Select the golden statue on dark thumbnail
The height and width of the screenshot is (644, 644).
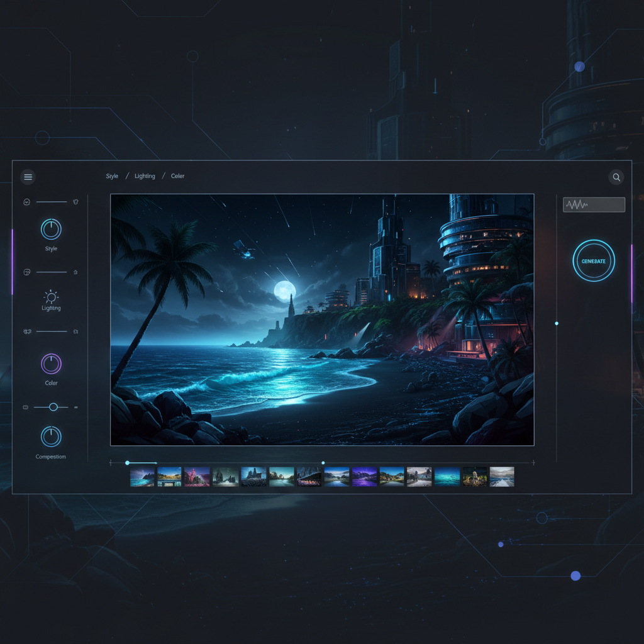[475, 477]
